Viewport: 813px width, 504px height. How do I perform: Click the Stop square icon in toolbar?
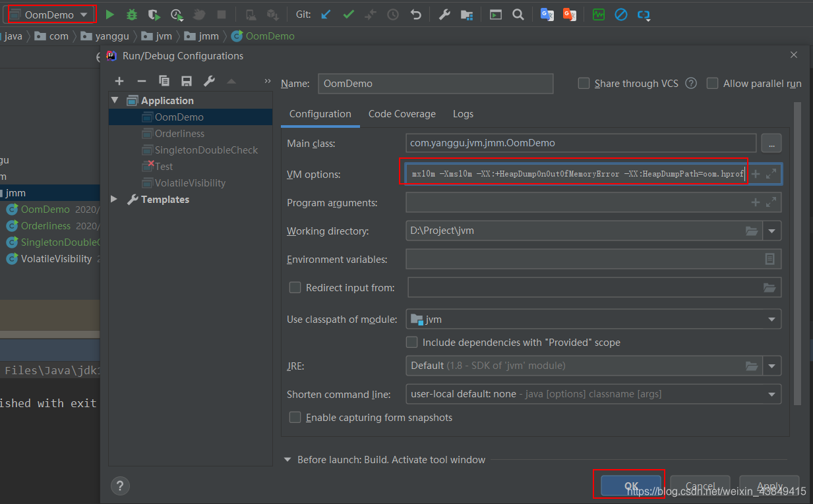pyautogui.click(x=222, y=14)
